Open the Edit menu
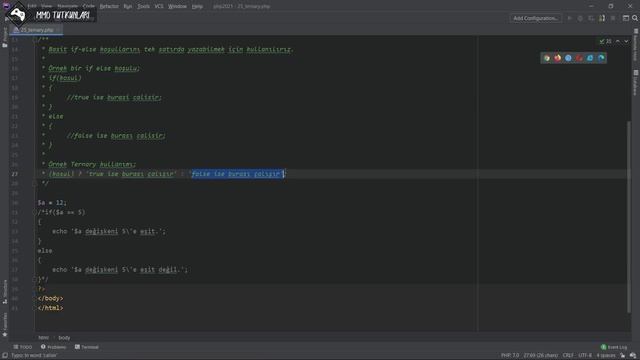640x360 pixels. 31,6
